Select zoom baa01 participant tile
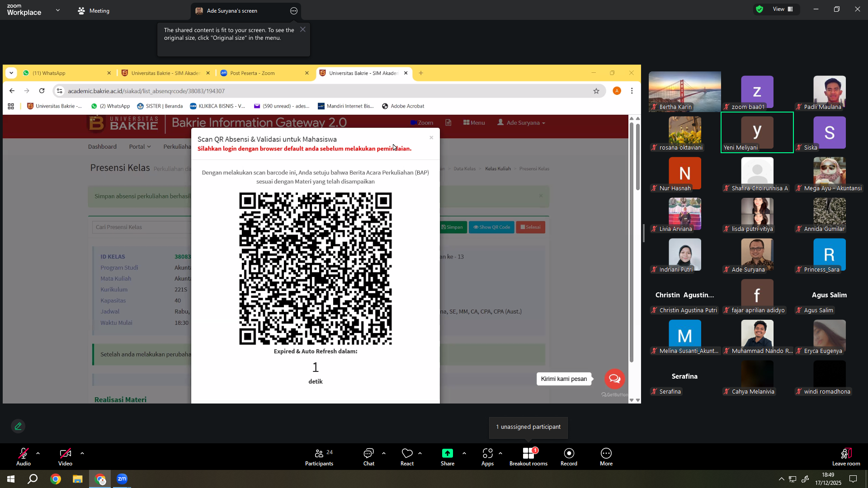This screenshot has height=488, width=868. [x=757, y=92]
